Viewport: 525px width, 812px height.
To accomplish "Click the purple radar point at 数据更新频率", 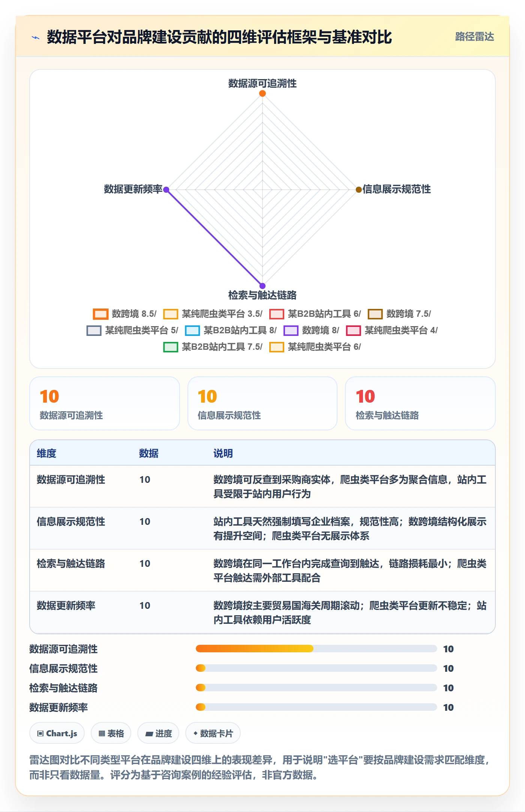I will tap(166, 190).
